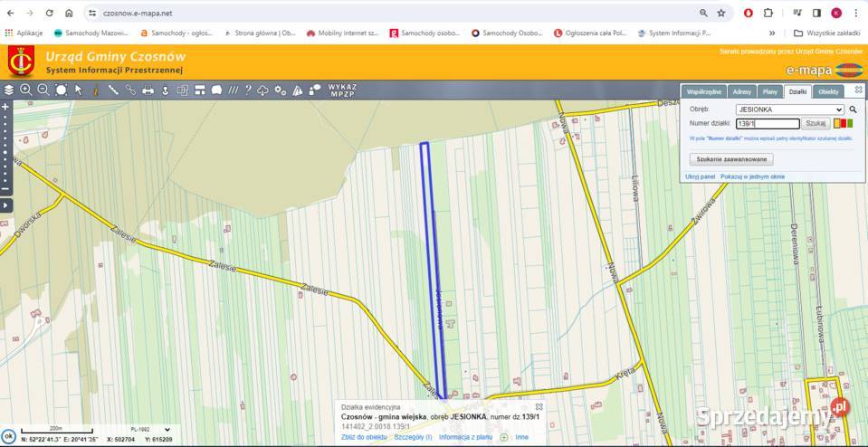The height and width of the screenshot is (447, 868).
Task: Open the PL-1992 coordinate system dropdown
Action: [x=138, y=428]
